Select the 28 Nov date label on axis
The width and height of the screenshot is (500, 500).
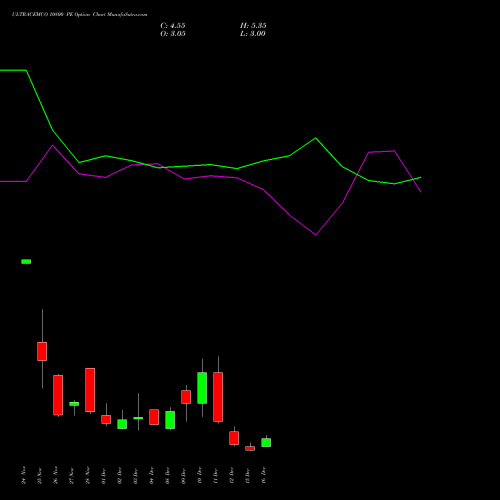(x=88, y=475)
